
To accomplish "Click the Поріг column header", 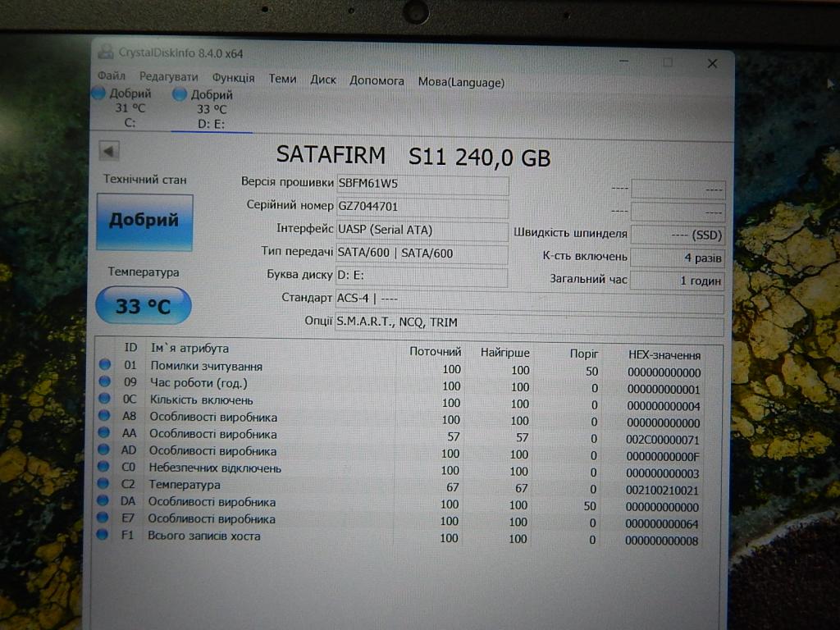I will coord(584,354).
